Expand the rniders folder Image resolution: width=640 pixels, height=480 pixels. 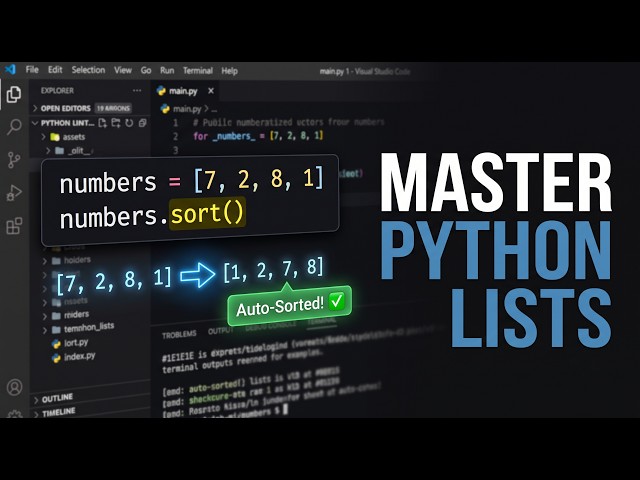67,315
